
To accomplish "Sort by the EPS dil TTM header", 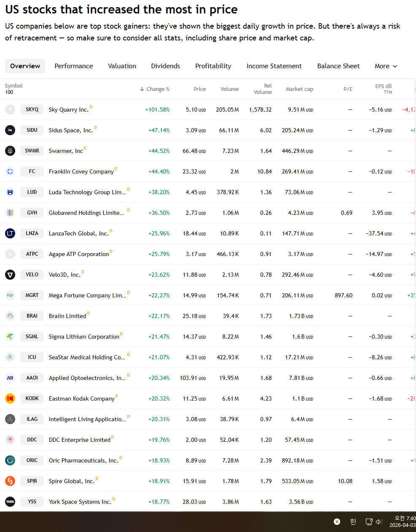I will (384, 88).
